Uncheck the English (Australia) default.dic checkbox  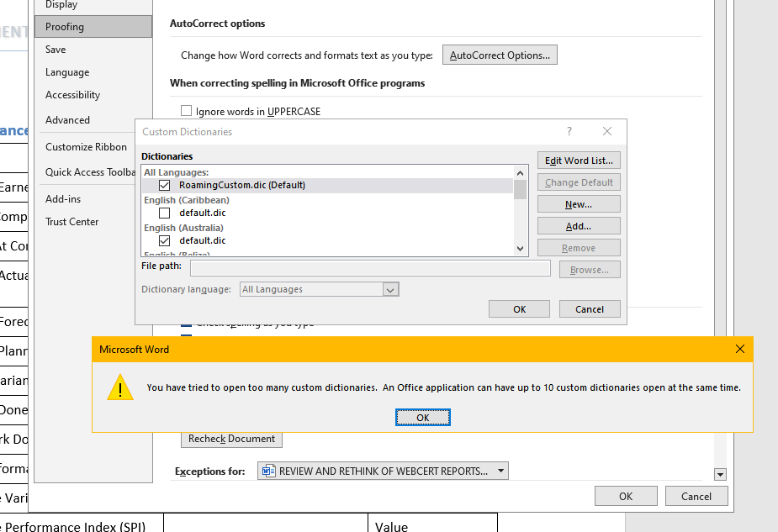(164, 241)
